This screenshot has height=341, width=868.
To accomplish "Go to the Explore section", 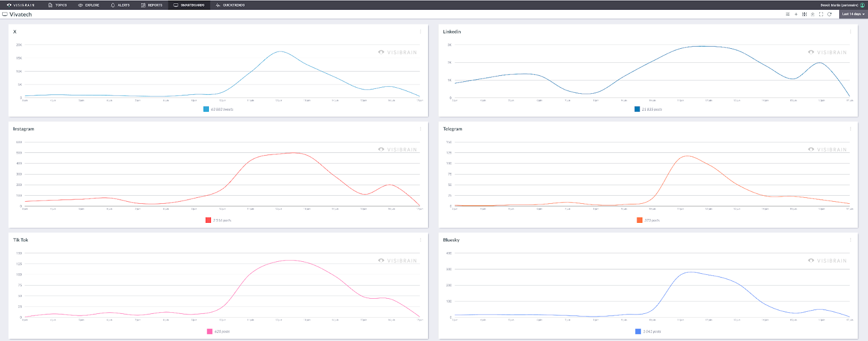I will point(89,5).
